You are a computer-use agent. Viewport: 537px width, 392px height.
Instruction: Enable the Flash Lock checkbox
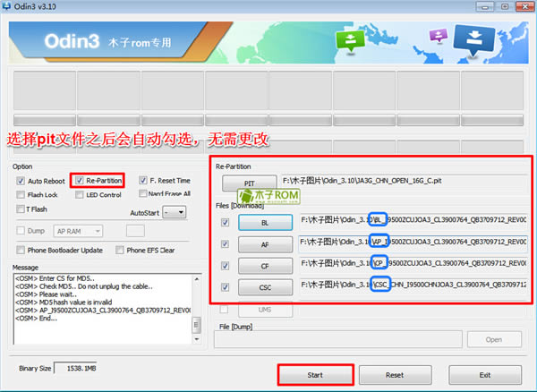click(21, 194)
